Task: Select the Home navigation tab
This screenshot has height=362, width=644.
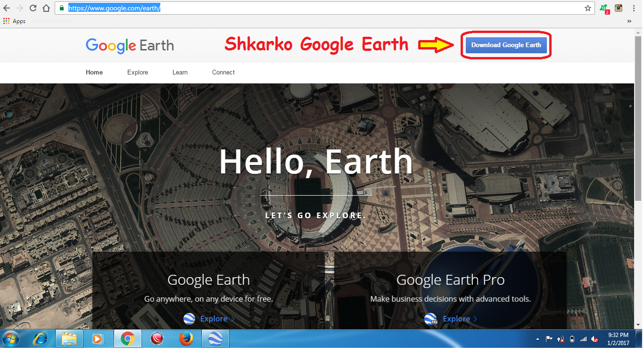Action: tap(94, 73)
